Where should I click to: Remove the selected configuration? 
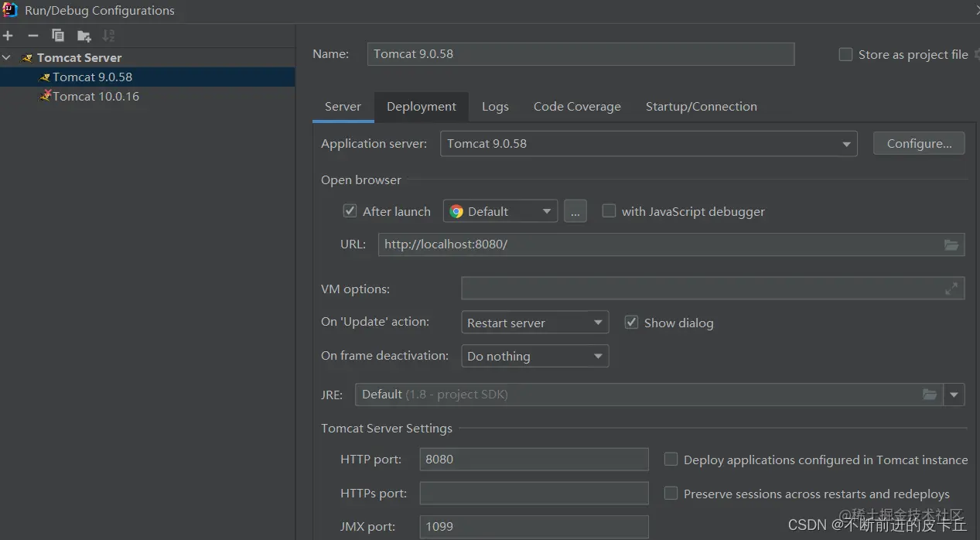(x=32, y=36)
